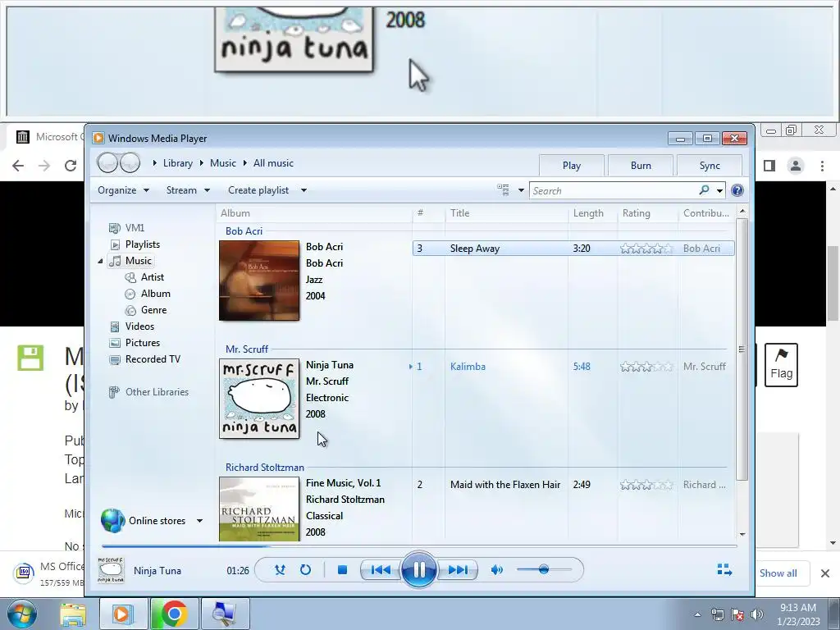The width and height of the screenshot is (840, 630).
Task: Click Music in the breadcrumb
Action: pos(223,163)
